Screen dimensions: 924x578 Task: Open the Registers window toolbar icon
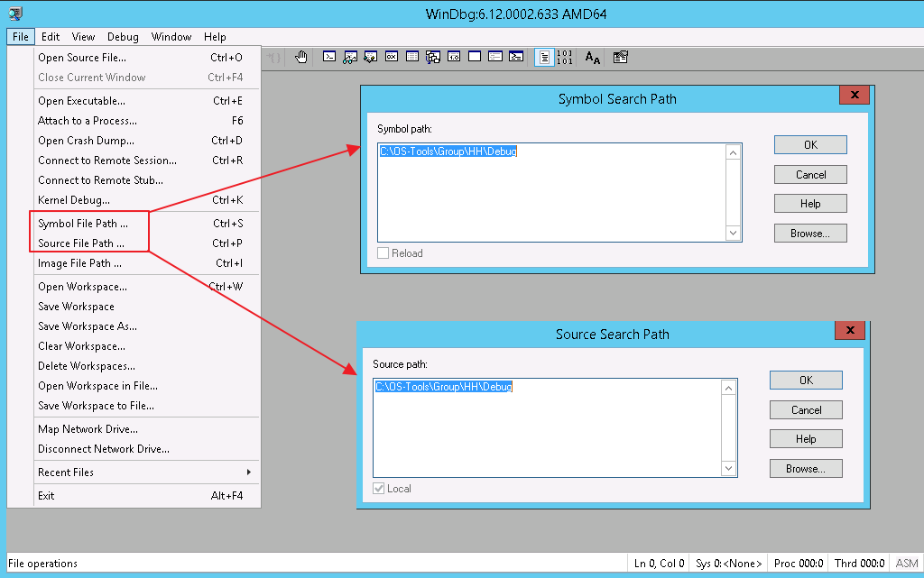click(392, 57)
